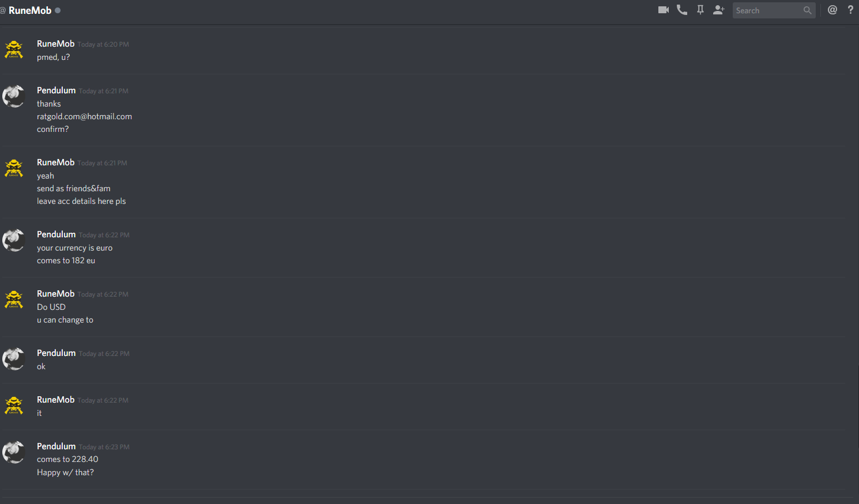Open the ratgold.com@hotmail.com email link

(x=84, y=116)
